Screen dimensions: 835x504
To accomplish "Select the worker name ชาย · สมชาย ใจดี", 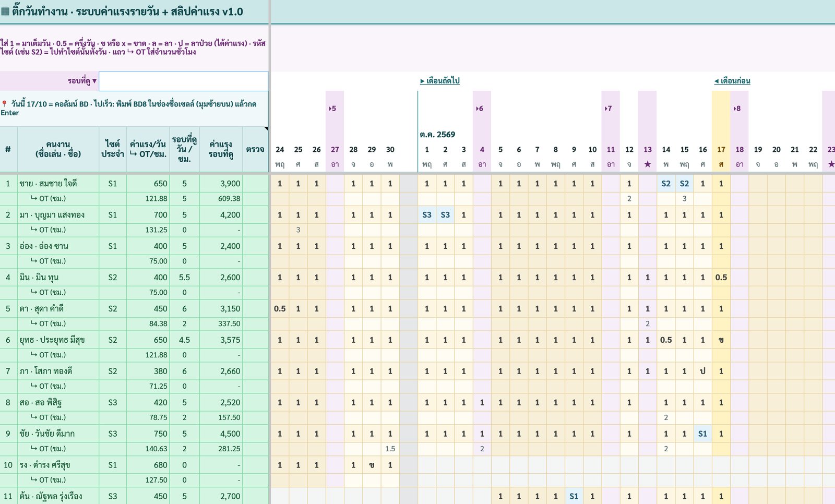I will point(48,184).
